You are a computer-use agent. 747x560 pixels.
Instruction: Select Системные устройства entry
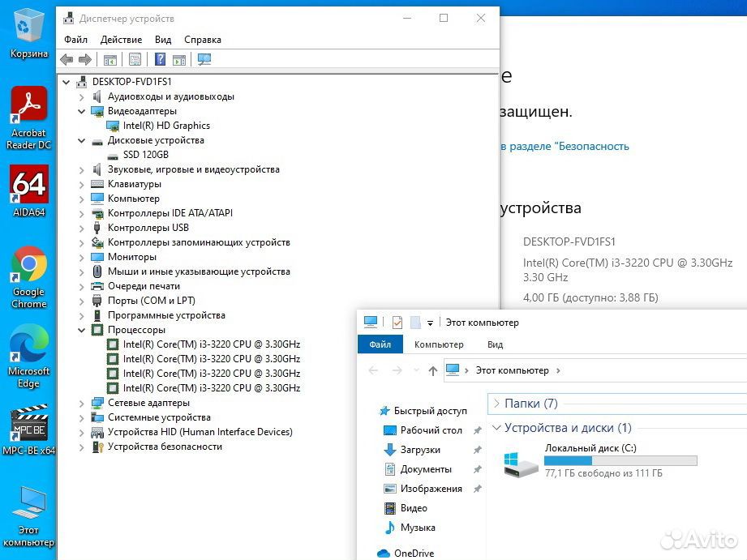pyautogui.click(x=159, y=417)
